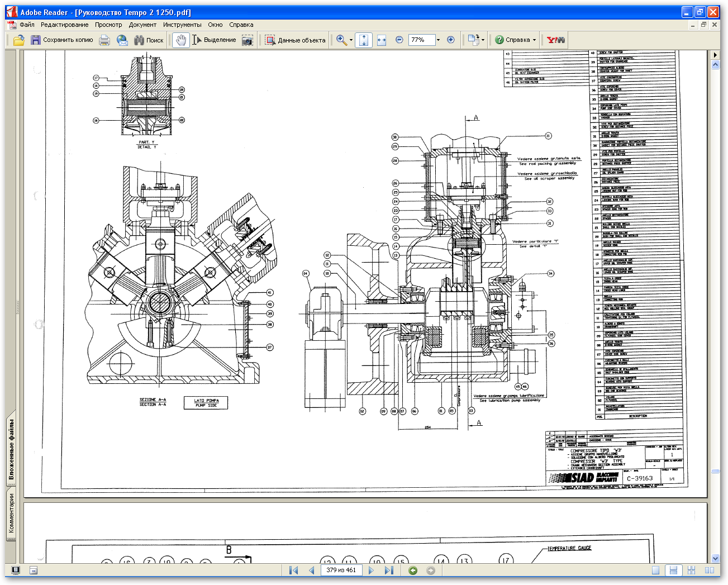Open the Документ menu
Image resolution: width=728 pixels, height=585 pixels.
(x=142, y=25)
